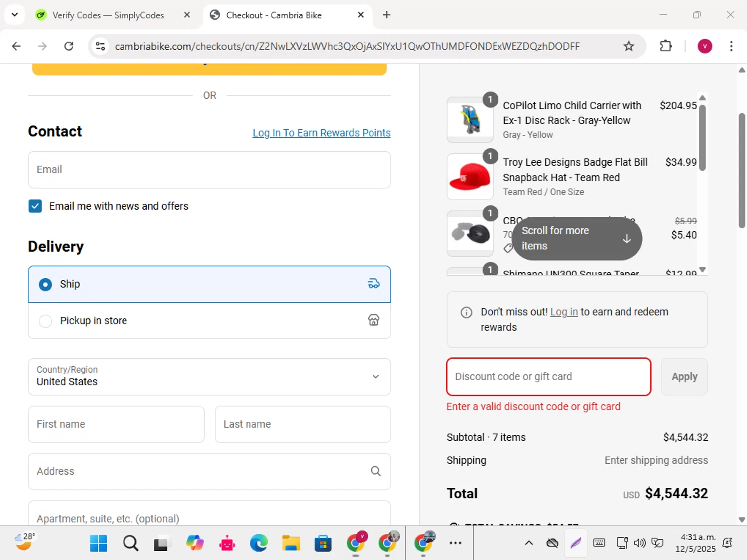This screenshot has height=560, width=747.
Task: Launch Copilot from the taskbar
Action: pos(195,543)
